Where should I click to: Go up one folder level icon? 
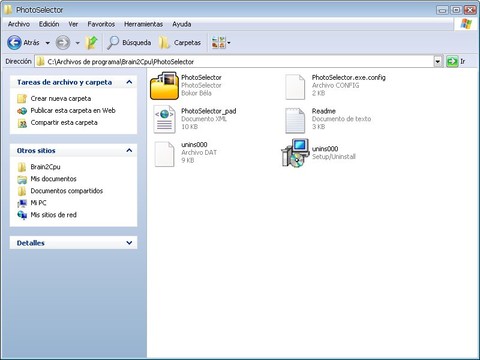(x=91, y=43)
